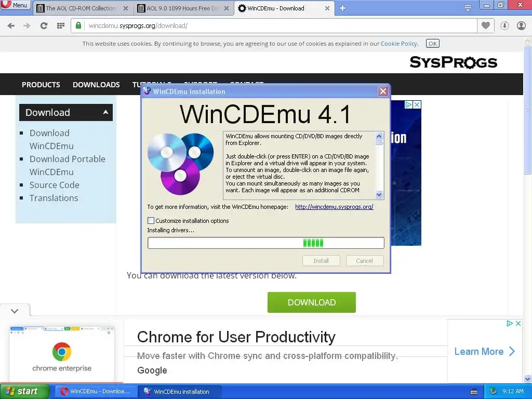The height and width of the screenshot is (399, 532).
Task: Click the green padlock security icon
Action: [78, 25]
